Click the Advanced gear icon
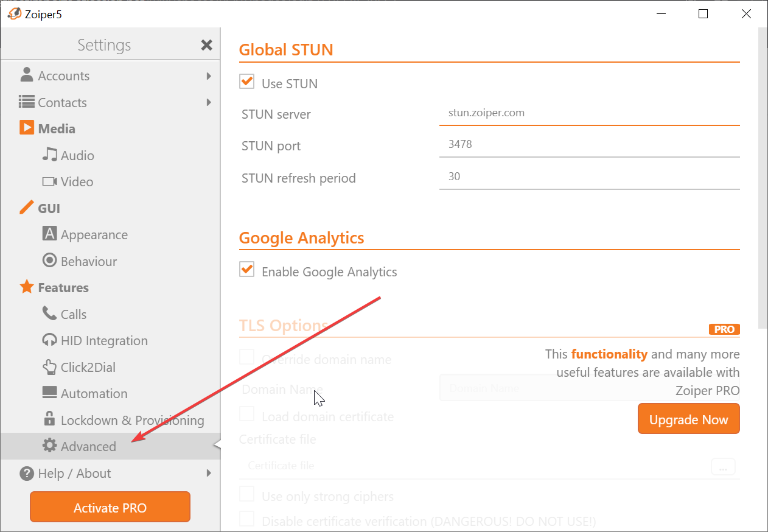 (49, 446)
